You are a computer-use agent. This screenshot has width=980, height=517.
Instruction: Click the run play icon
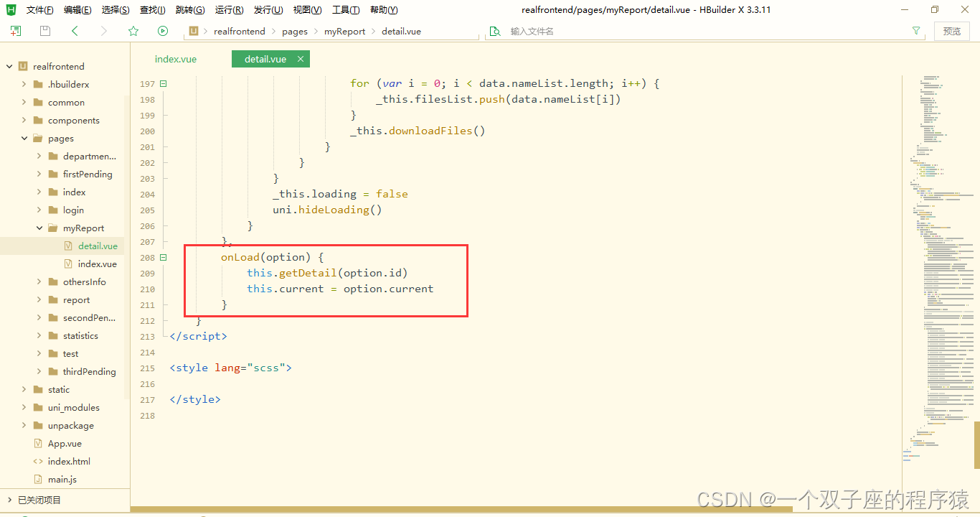tap(163, 31)
